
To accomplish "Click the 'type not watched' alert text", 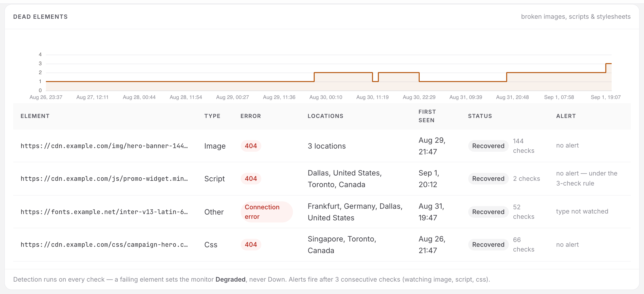I will [x=582, y=211].
